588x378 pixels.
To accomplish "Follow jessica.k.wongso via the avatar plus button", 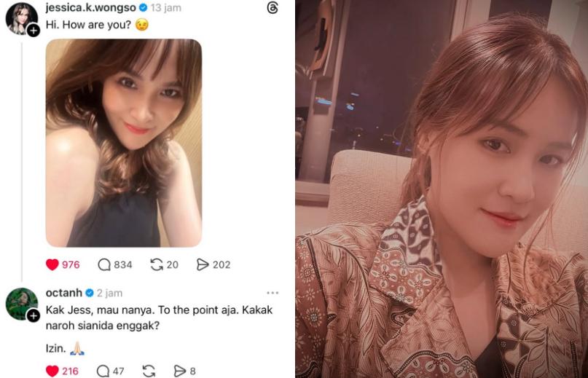I will (x=34, y=30).
